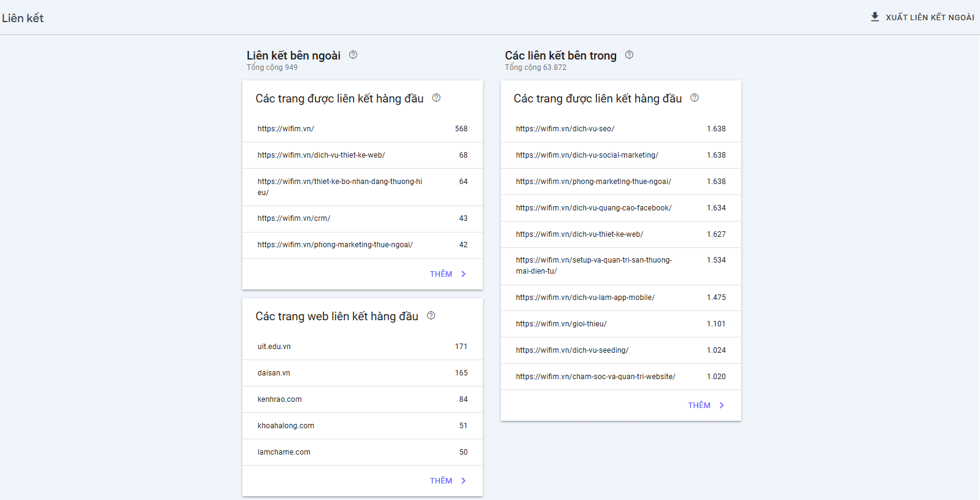The height and width of the screenshot is (500, 980).
Task: Open row setup-va-quan-tri-san-thuong-mai-dien-tu
Action: click(x=621, y=266)
